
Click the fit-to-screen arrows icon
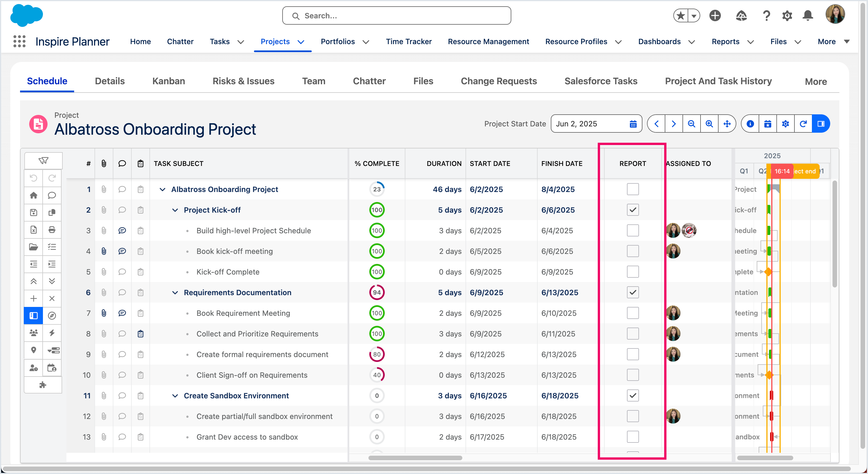727,124
